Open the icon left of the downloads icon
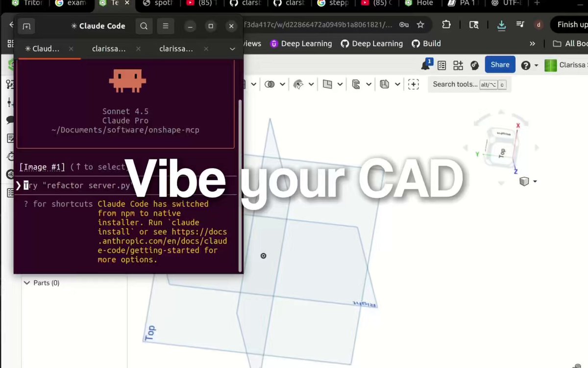The height and width of the screenshot is (368, 588). click(x=473, y=25)
